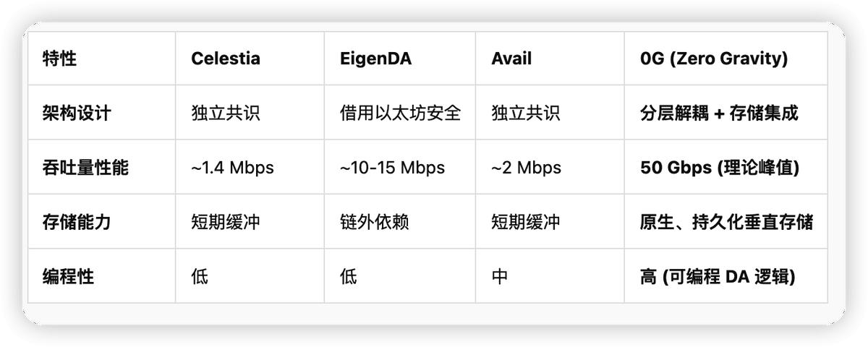
Task: Click the ~1.4 Mbps throughput cell
Action: coord(232,168)
